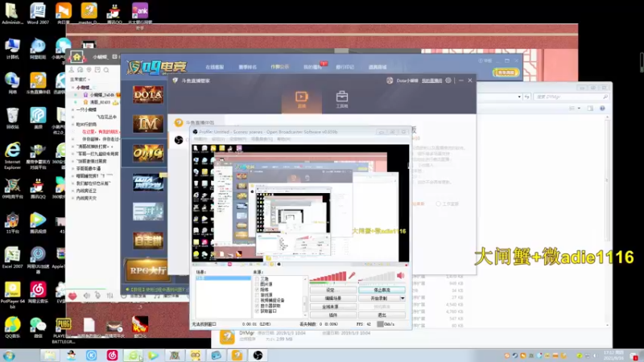644x362 pixels.
Task: Collapse the 小蝴蝶_ channel tree node
Action: [73, 88]
